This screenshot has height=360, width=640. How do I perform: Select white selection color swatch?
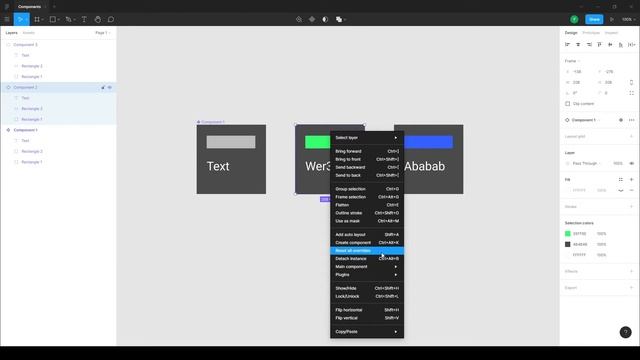point(567,255)
